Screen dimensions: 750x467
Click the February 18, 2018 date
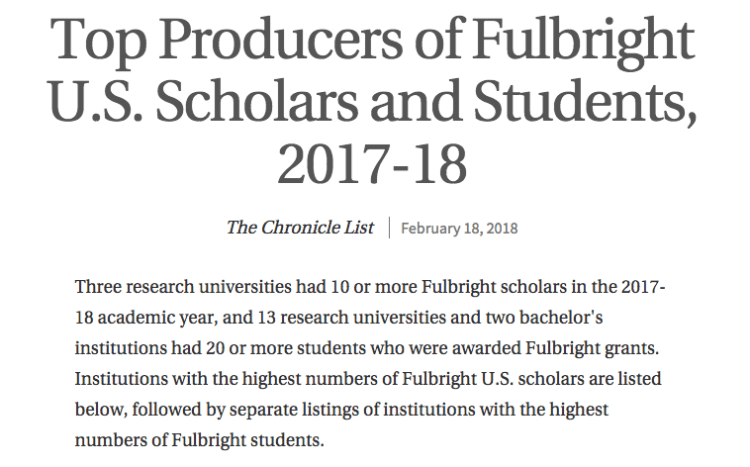click(459, 228)
